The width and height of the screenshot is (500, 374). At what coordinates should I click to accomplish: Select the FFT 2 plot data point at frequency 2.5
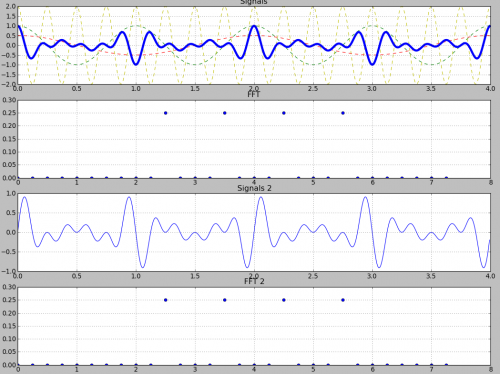click(166, 300)
